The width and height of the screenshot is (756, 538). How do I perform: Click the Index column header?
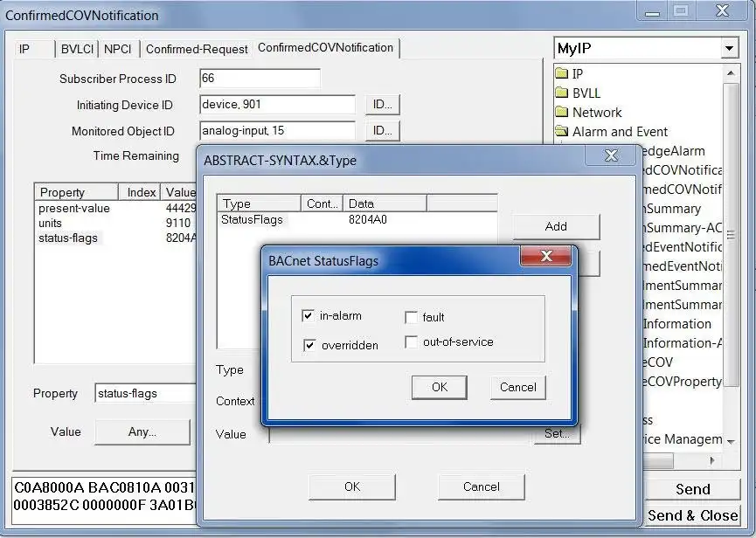tap(139, 191)
